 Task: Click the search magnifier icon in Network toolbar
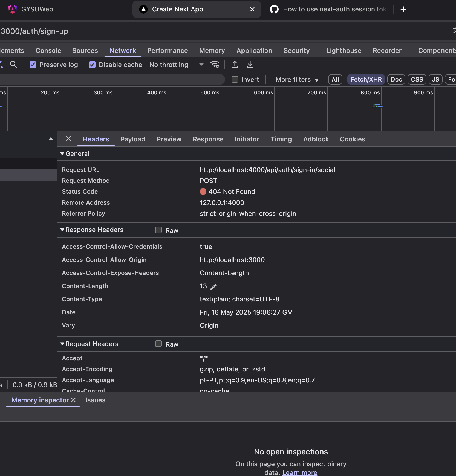(x=13, y=65)
